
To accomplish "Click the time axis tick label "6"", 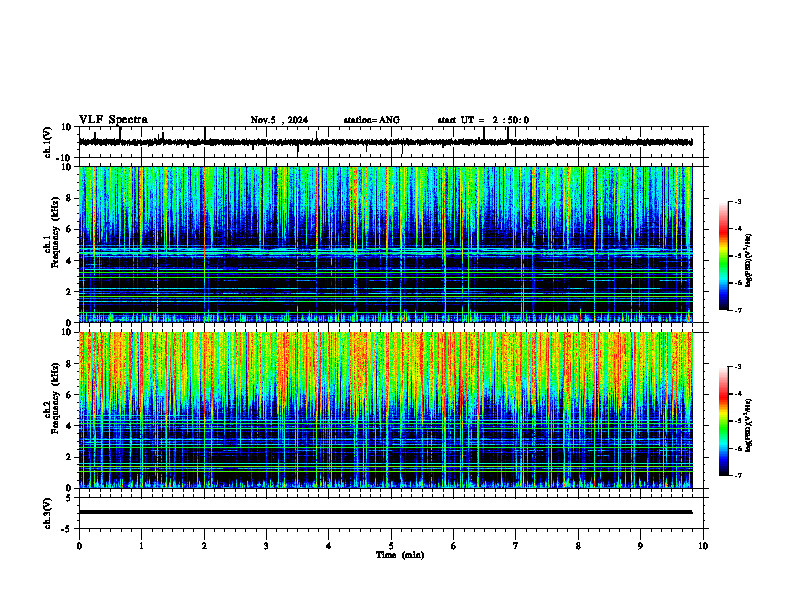I will click(x=454, y=546).
